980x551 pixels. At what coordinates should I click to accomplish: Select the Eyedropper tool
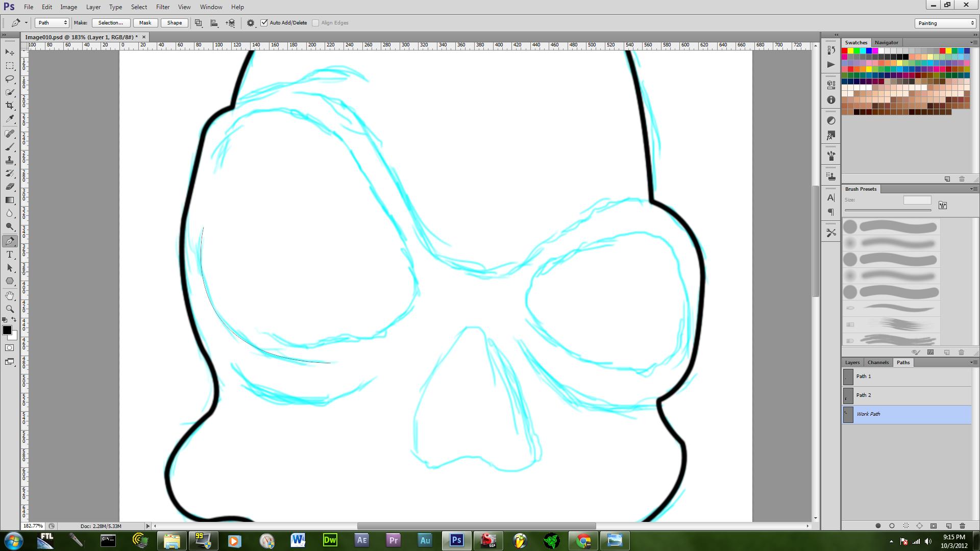click(10, 119)
